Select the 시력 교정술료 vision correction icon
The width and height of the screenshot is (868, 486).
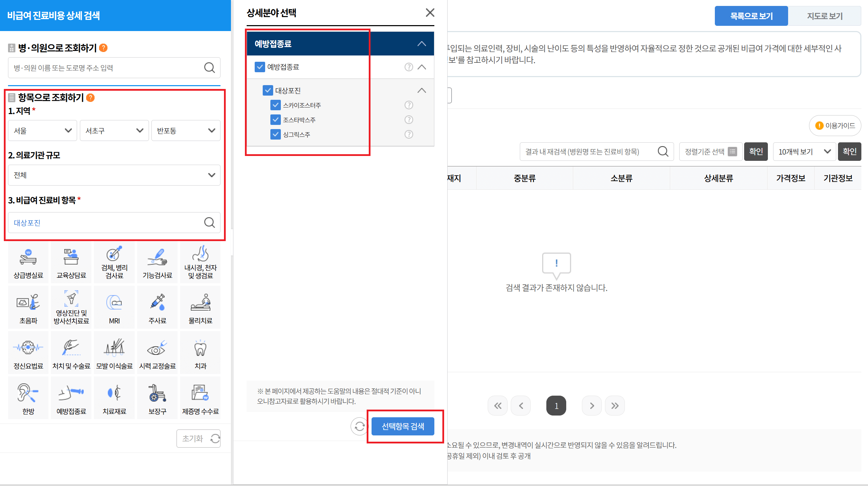pyautogui.click(x=157, y=352)
